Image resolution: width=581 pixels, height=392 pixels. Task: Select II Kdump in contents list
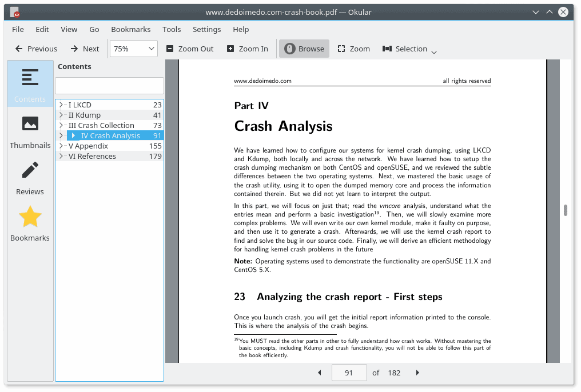pyautogui.click(x=115, y=115)
